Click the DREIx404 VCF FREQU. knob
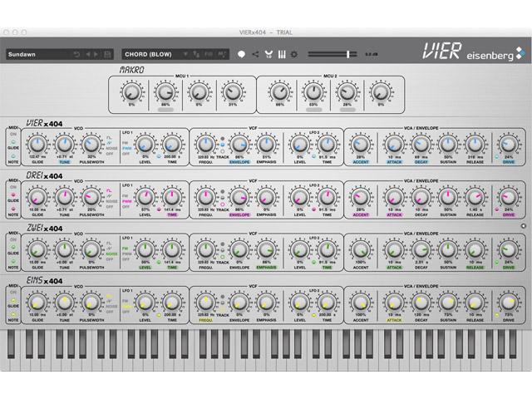This screenshot has height=399, width=532. click(205, 197)
